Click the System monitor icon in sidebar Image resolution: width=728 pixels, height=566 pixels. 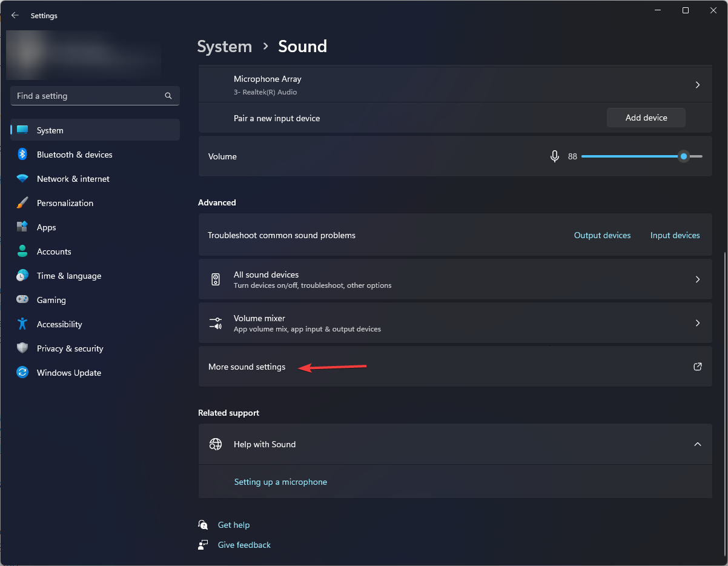[22, 130]
